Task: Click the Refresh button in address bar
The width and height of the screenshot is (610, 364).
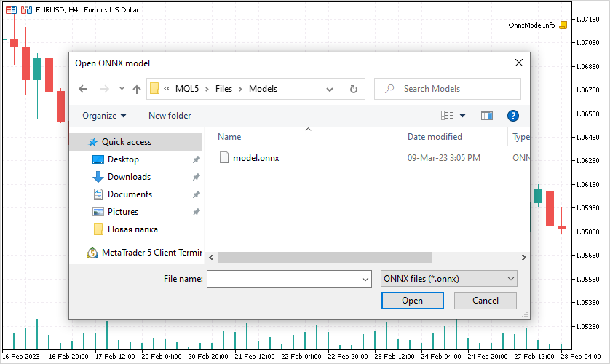Action: point(353,89)
